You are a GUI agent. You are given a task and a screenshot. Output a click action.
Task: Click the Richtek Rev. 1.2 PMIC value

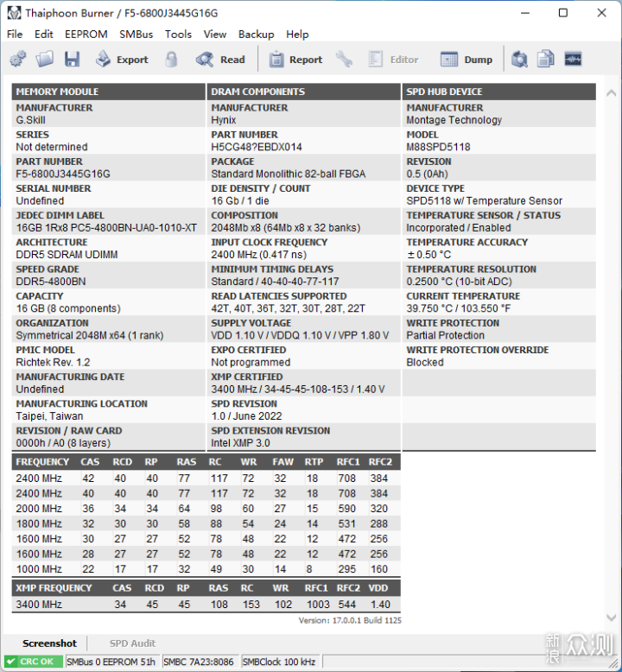53,362
